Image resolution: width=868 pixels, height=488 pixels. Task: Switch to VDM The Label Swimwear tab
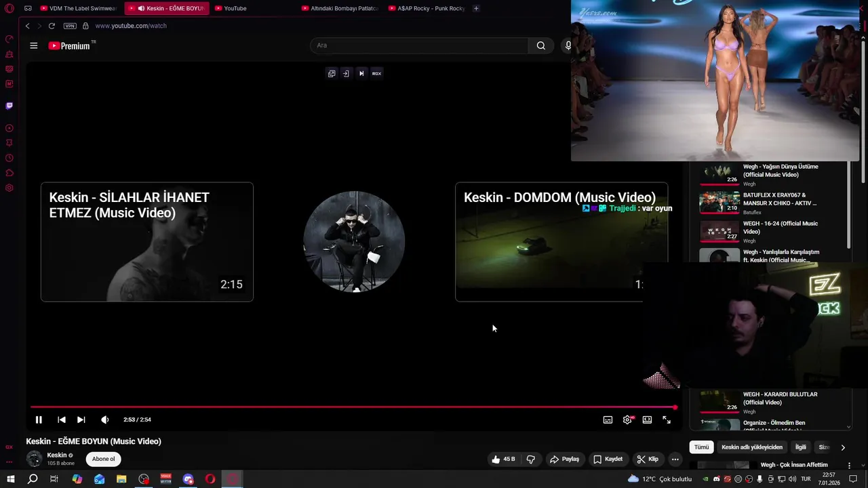(x=78, y=8)
